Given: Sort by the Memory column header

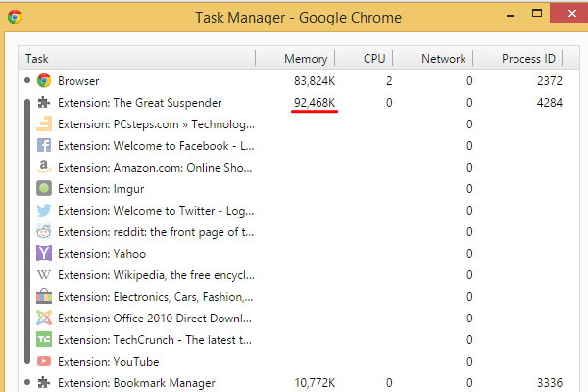Looking at the screenshot, I should (295, 58).
